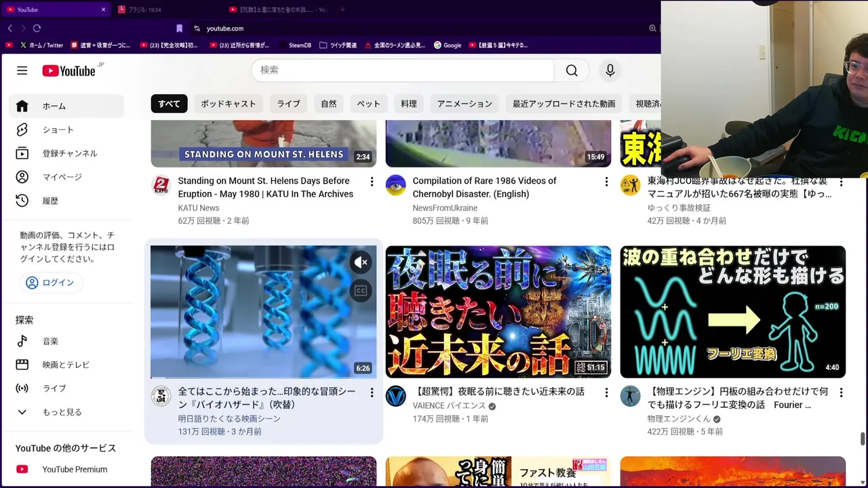Select the 自然 filter chip
The height and width of the screenshot is (488, 868).
coord(329,104)
